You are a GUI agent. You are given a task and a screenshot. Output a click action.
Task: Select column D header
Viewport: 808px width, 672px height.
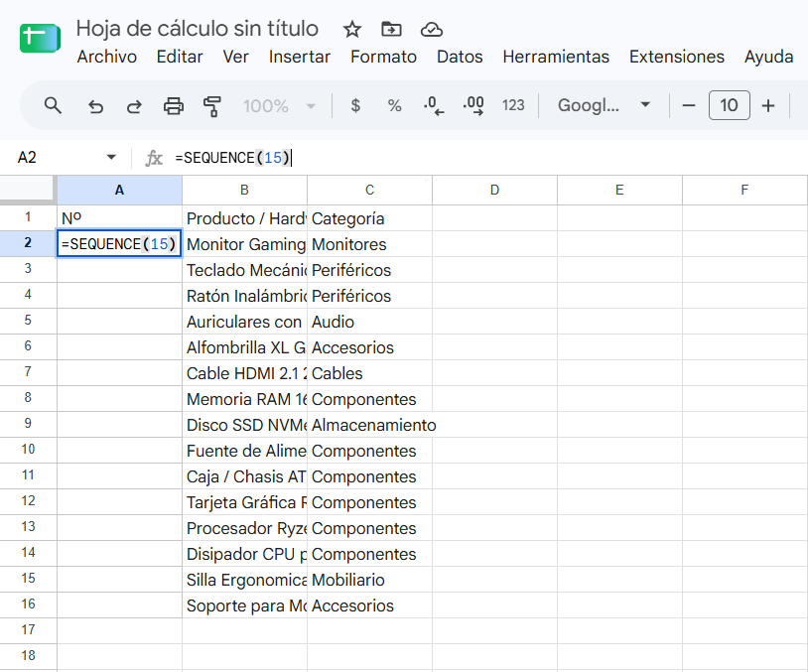[494, 191]
